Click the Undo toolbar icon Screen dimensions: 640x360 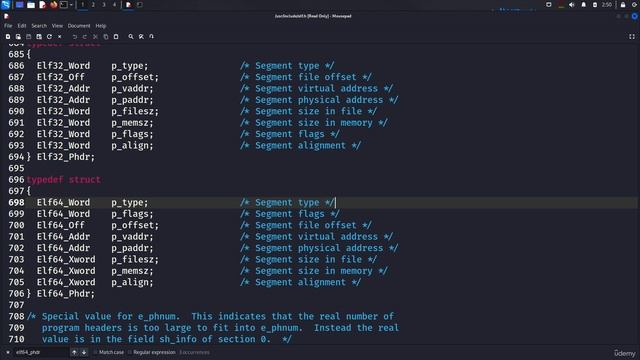[75, 37]
